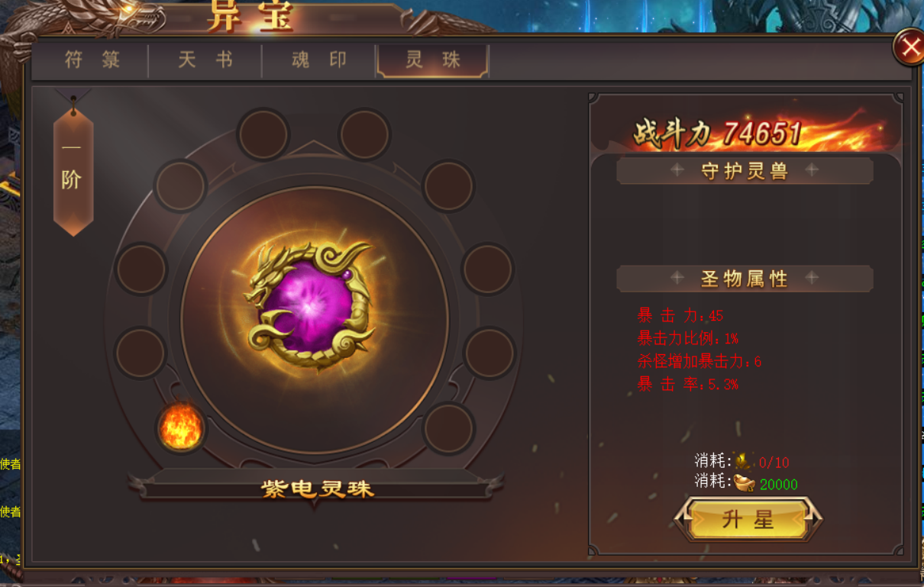Viewport: 924px width, 587px height.
Task: Click the 升星 upgrade button
Action: point(748,521)
